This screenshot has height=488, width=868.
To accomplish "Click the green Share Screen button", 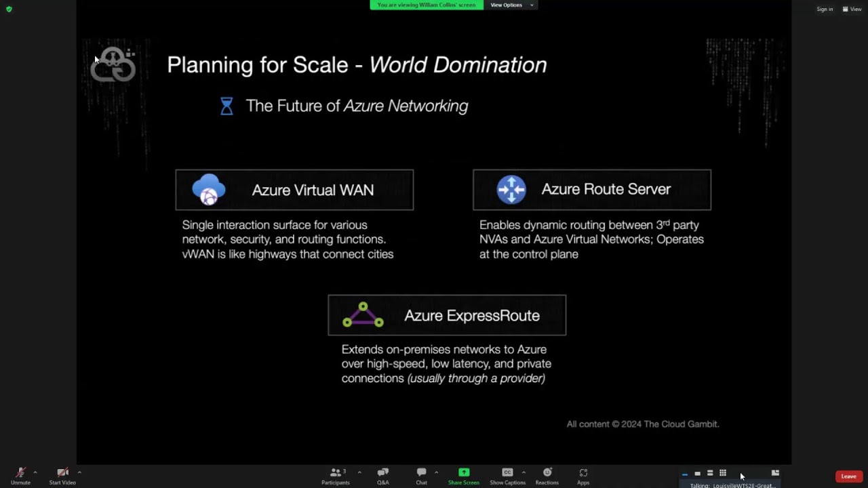I will pos(464,476).
